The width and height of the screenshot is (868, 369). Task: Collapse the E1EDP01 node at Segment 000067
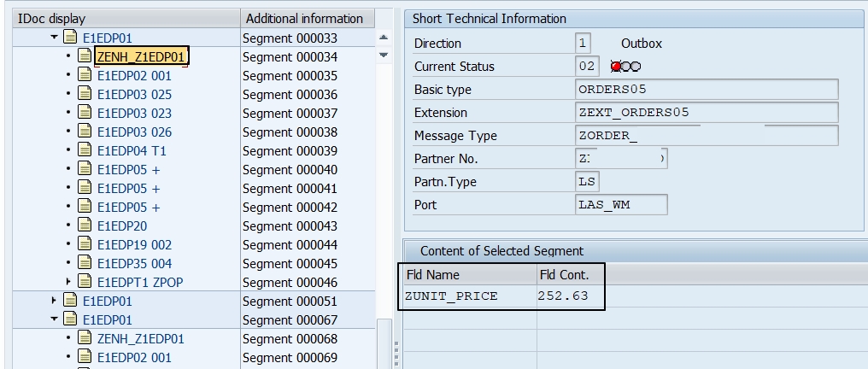[x=54, y=319]
